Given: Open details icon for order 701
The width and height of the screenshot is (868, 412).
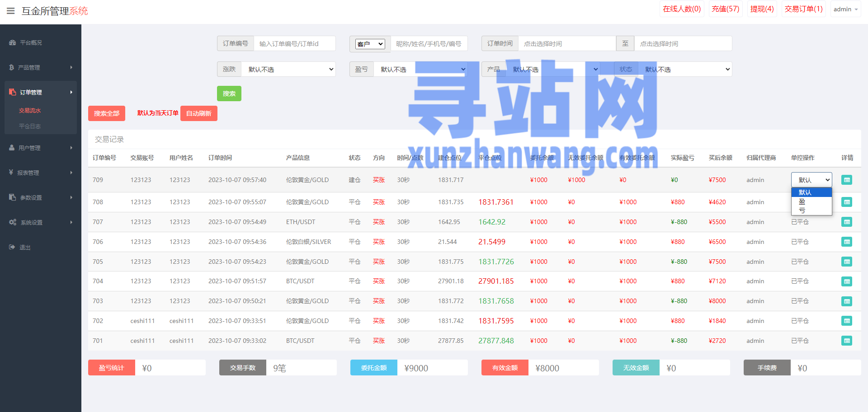Looking at the screenshot, I should pyautogui.click(x=846, y=341).
